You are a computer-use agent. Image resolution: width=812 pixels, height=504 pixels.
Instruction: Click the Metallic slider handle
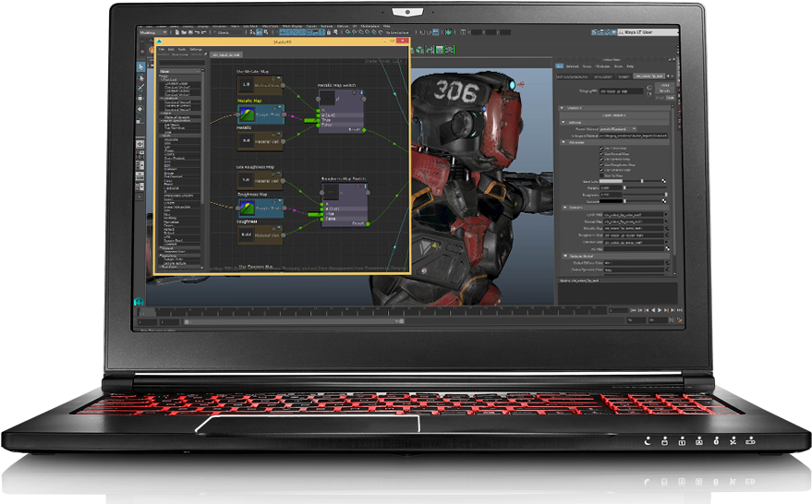[x=624, y=187]
